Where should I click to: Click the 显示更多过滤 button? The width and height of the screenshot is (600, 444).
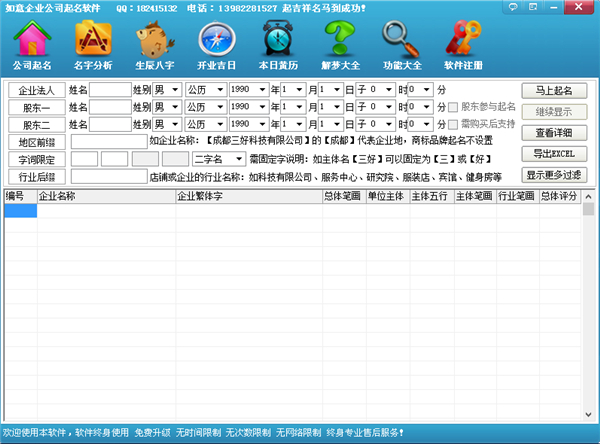pos(554,175)
